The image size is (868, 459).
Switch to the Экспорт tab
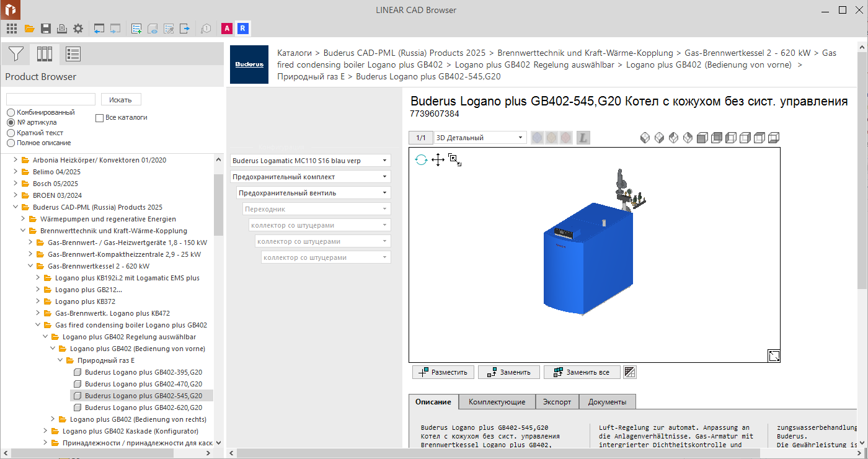[557, 402]
